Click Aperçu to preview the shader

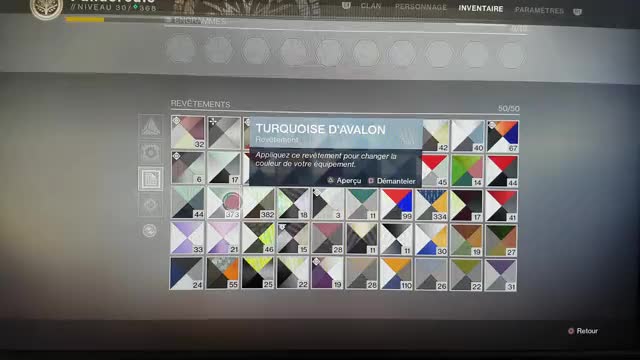tap(344, 180)
